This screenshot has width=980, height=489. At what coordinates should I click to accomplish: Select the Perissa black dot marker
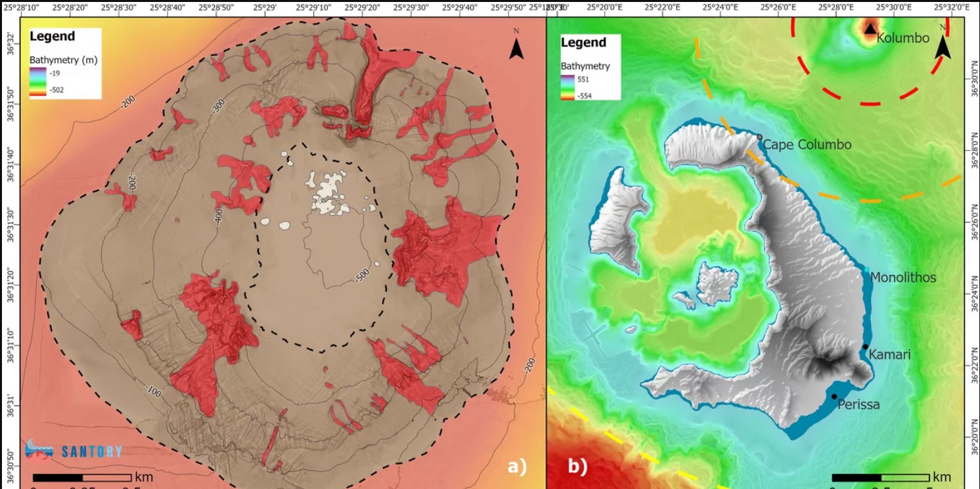[x=834, y=396]
